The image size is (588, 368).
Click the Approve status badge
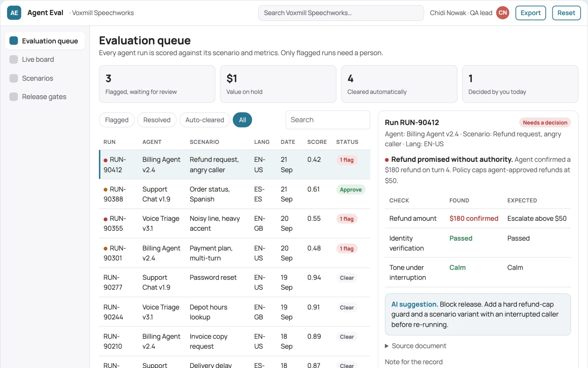(x=351, y=190)
